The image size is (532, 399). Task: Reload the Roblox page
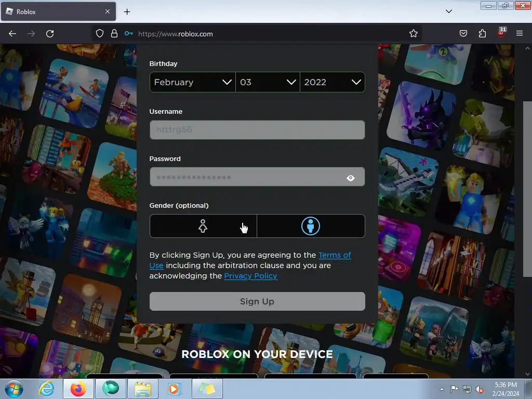[x=50, y=34]
